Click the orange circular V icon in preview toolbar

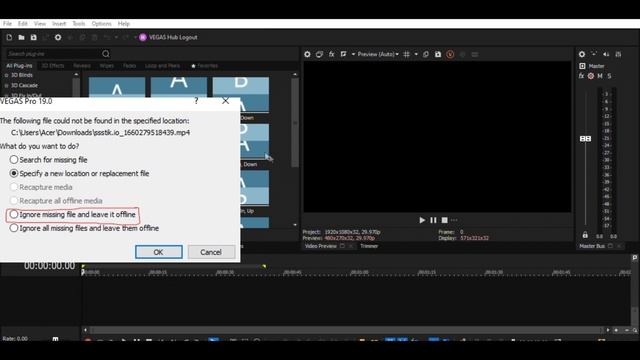pos(450,54)
